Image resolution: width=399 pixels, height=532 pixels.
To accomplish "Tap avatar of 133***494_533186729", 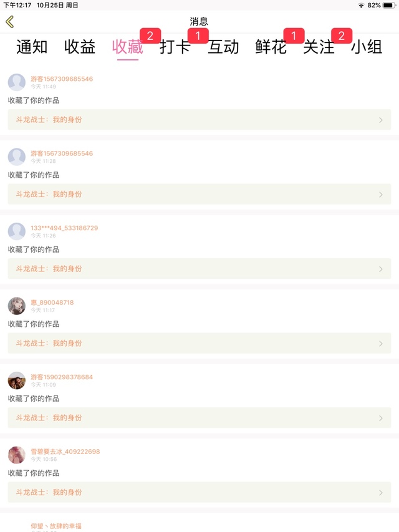I will point(17,231).
